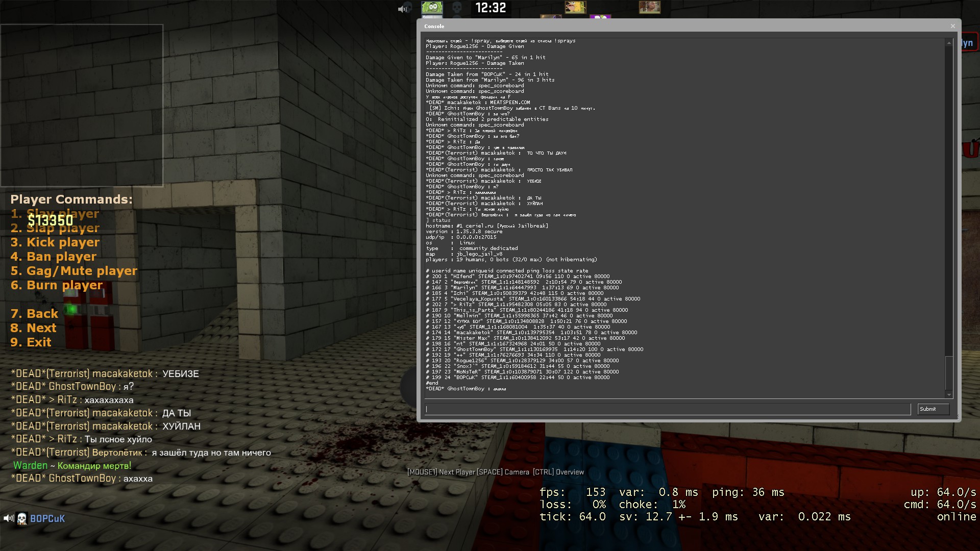
Task: Click the console scrollbar thumb
Action: pos(949,372)
